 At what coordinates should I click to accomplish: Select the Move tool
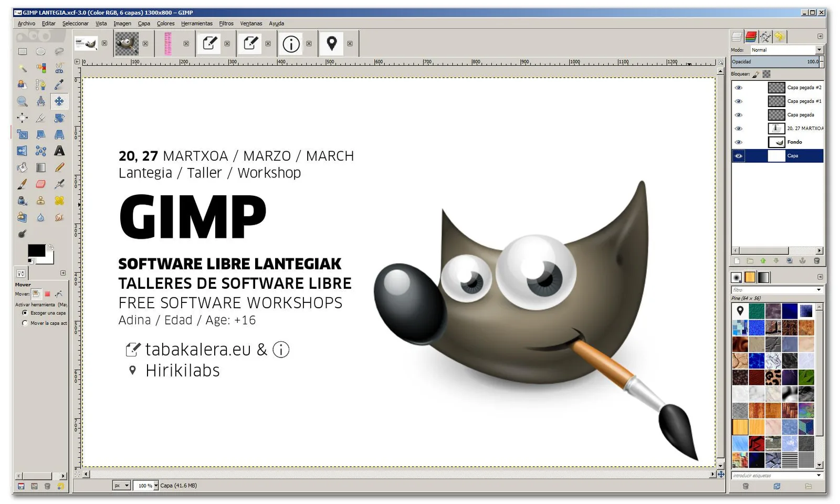59,101
